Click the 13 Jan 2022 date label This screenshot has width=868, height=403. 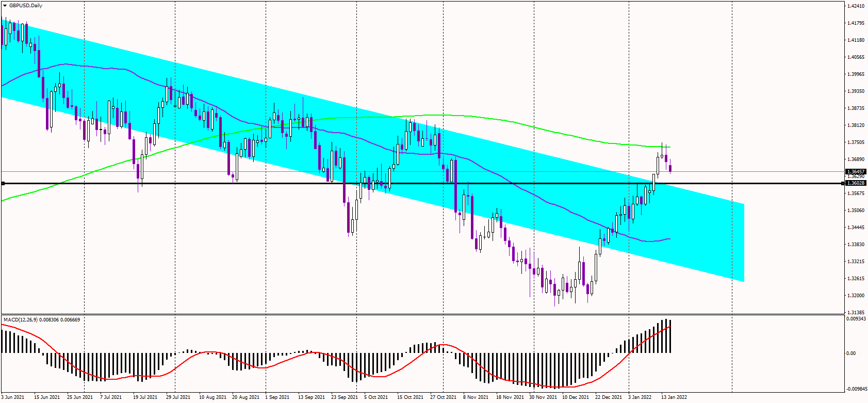pos(674,397)
